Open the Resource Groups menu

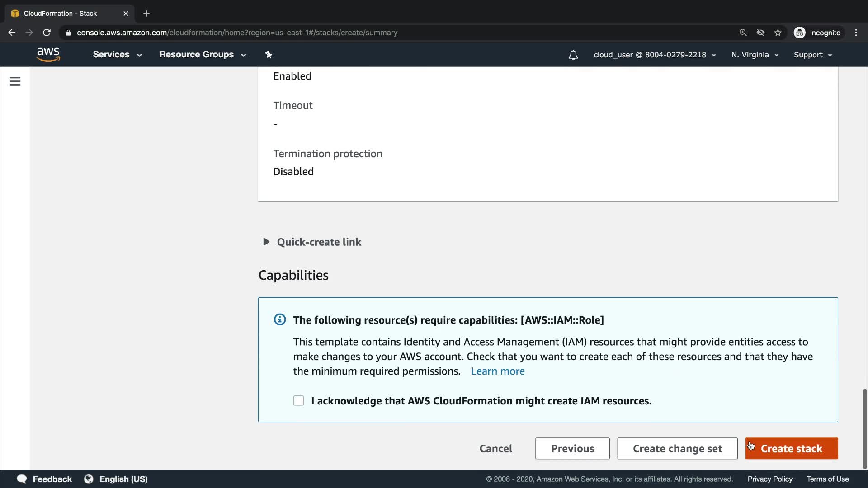(202, 55)
